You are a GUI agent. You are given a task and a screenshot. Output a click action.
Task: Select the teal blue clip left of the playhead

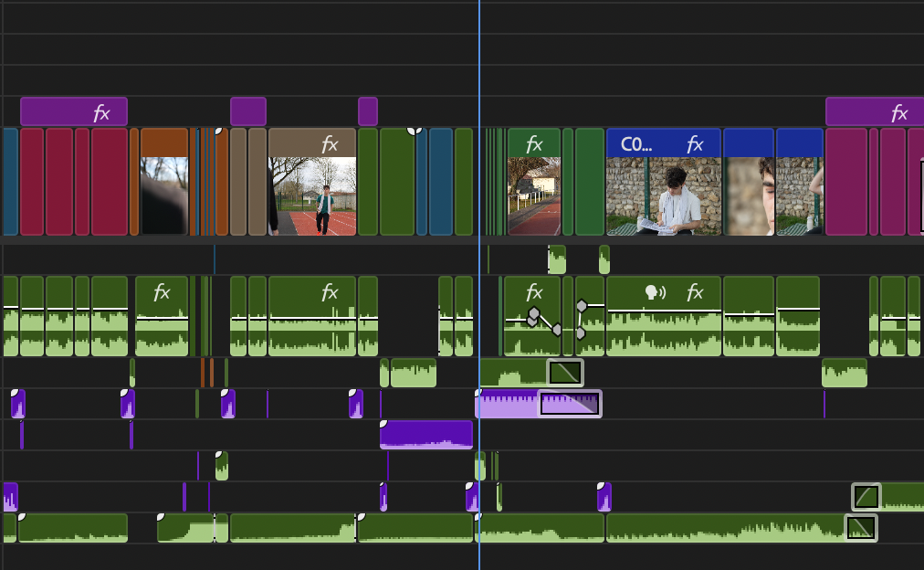[x=441, y=182]
